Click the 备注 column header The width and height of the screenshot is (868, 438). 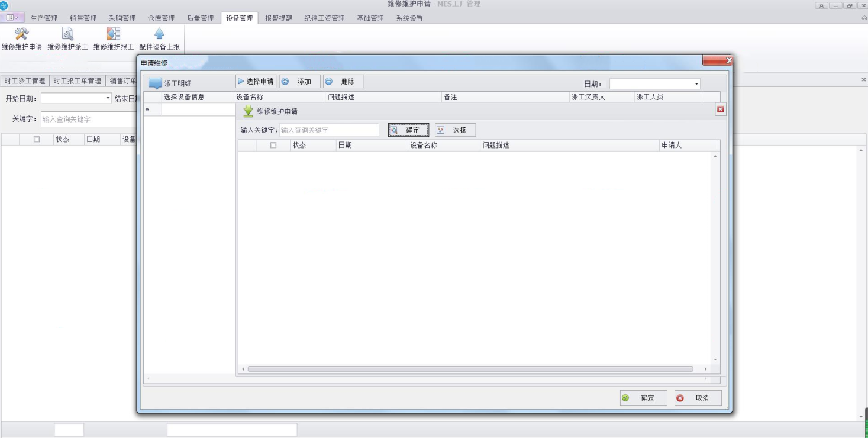click(506, 97)
